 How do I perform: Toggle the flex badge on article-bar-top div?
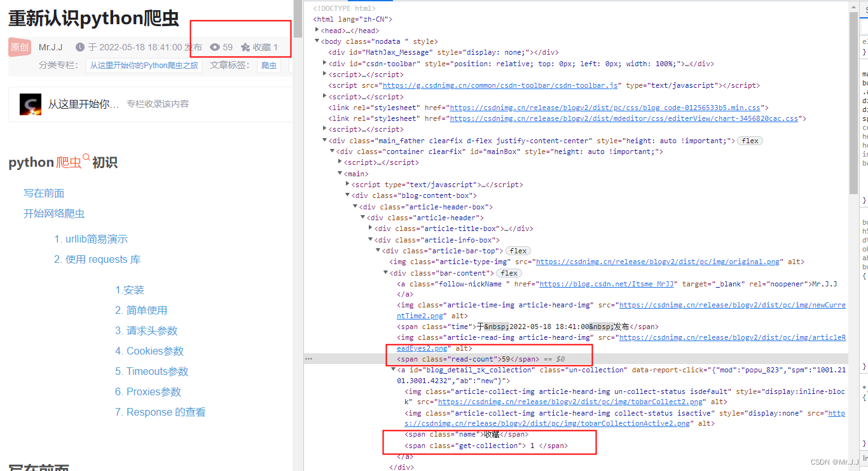point(518,251)
